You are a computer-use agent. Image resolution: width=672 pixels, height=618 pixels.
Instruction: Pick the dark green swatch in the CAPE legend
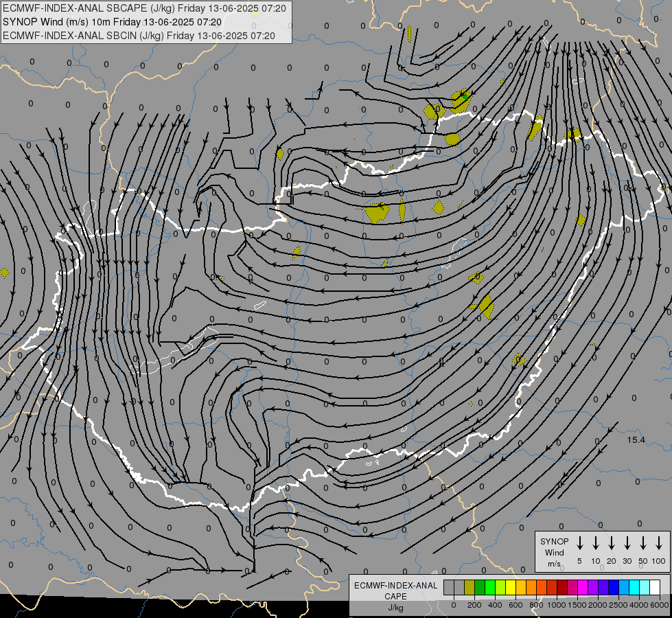480,587
